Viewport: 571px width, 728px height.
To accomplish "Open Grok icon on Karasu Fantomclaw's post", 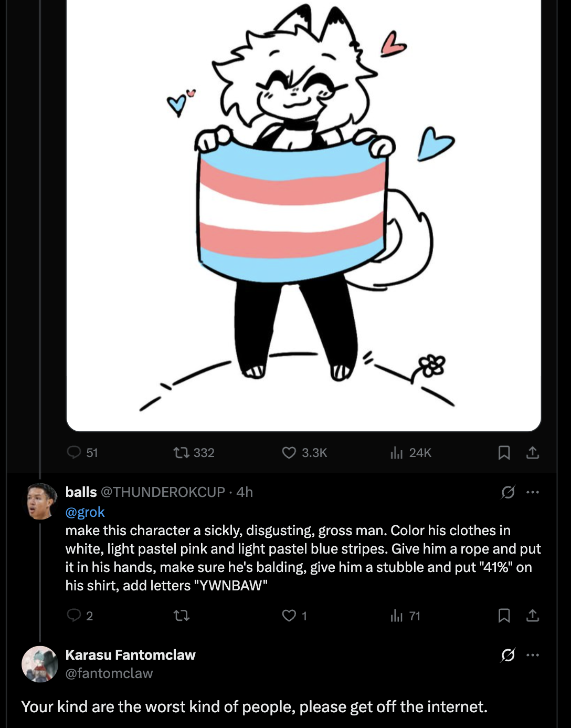I will point(508,655).
